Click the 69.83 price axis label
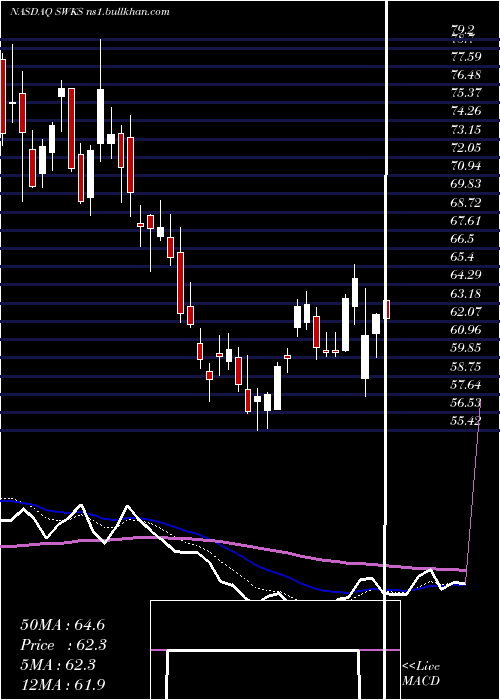The height and width of the screenshot is (700, 500). [x=466, y=184]
